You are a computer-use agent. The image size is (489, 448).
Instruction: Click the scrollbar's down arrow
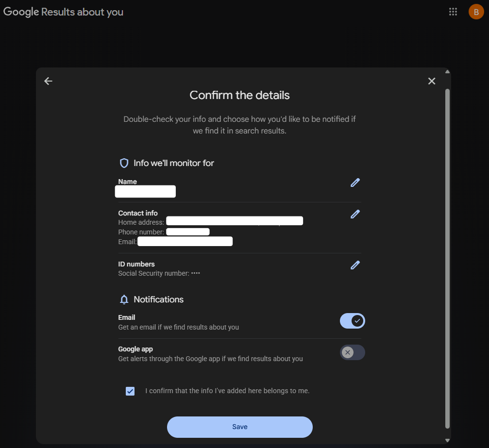447,440
